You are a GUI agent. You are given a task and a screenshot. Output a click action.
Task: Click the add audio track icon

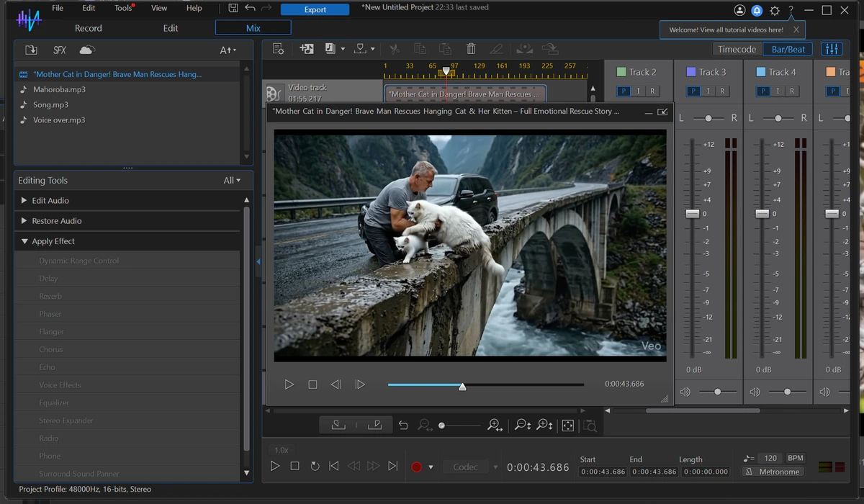tap(307, 49)
